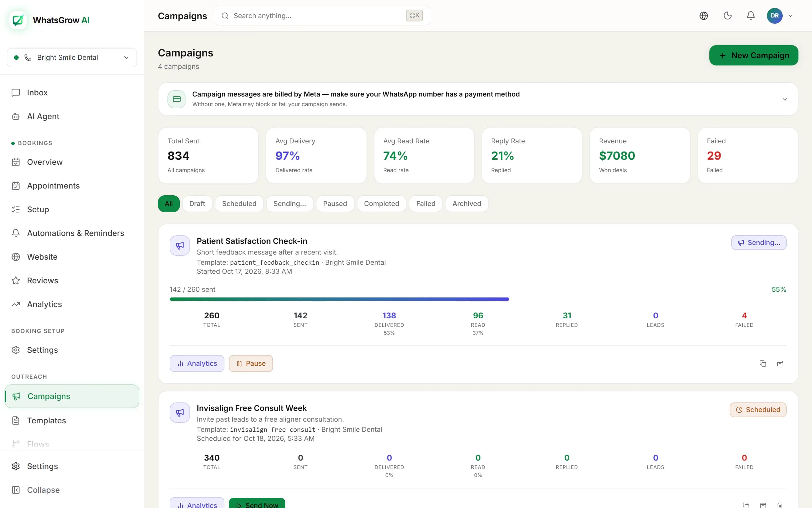
Task: Open Appointments in sidebar
Action: [x=72, y=186]
